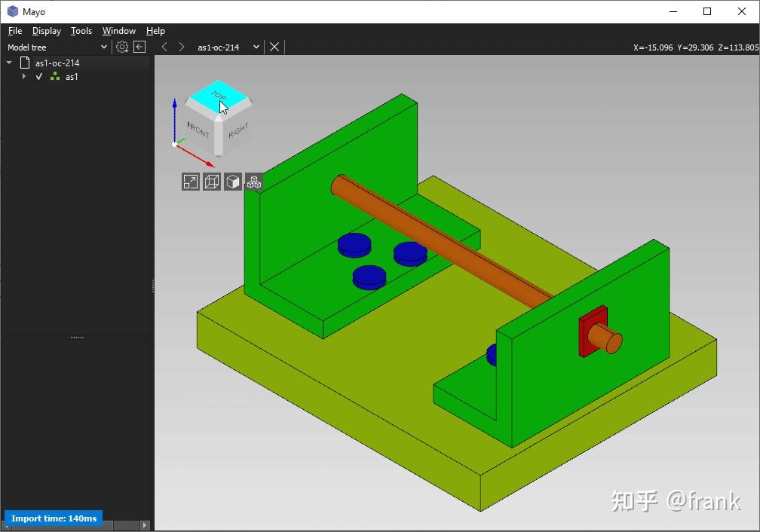Click the shaded cube display icon

233,182
